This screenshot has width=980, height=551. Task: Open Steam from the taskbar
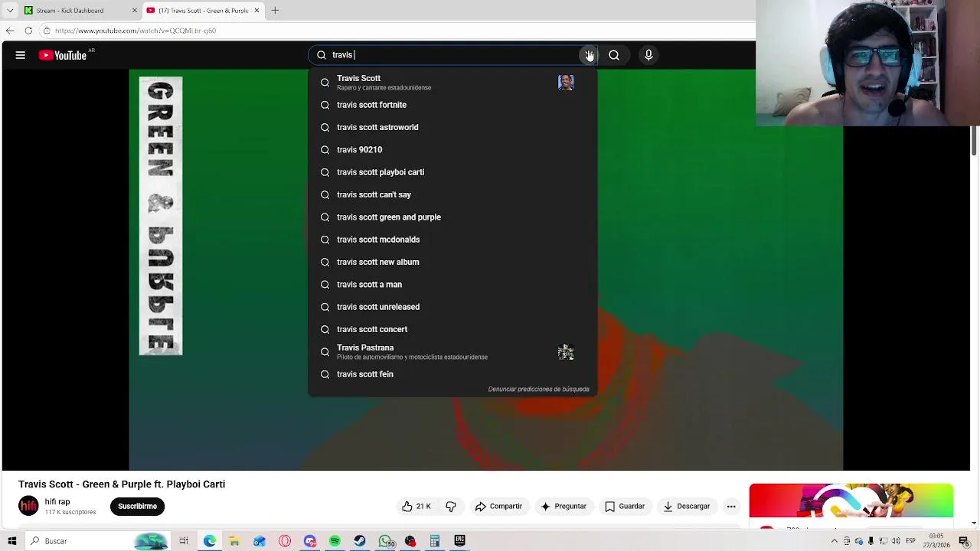tap(360, 541)
